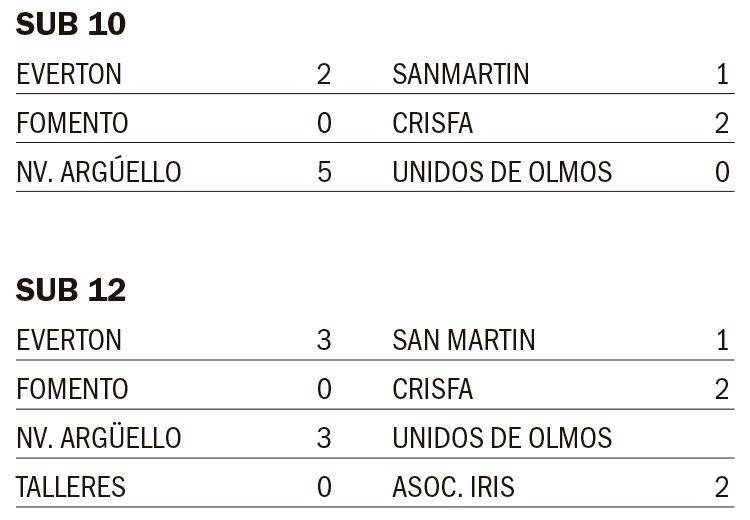This screenshot has height=520, width=750.
Task: Click CRISFA in the SUB 10 table
Action: [x=433, y=123]
